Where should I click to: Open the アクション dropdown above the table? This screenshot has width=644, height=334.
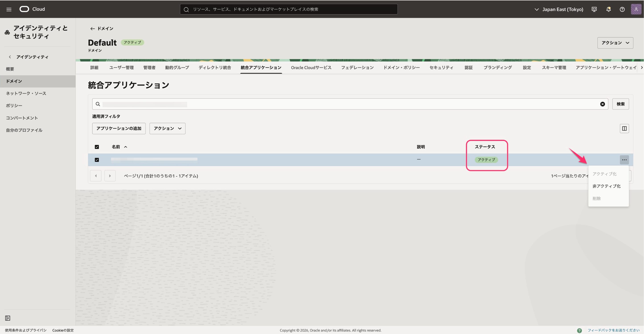pyautogui.click(x=167, y=128)
